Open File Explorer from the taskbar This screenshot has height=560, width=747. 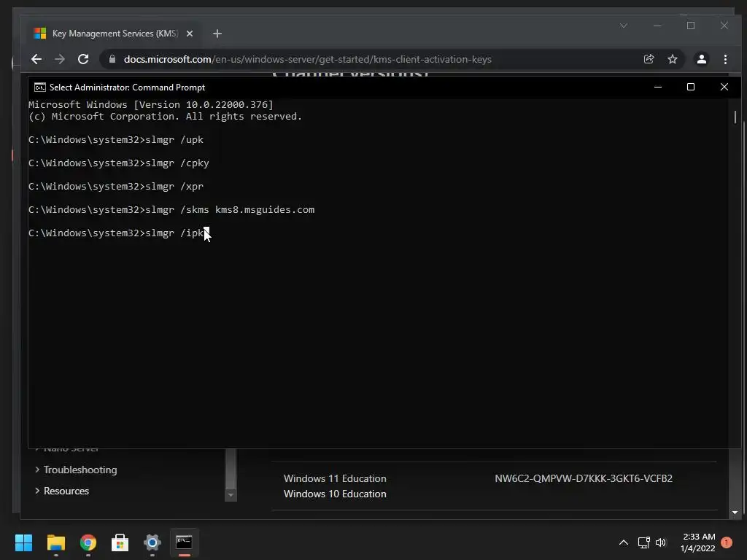click(x=55, y=542)
